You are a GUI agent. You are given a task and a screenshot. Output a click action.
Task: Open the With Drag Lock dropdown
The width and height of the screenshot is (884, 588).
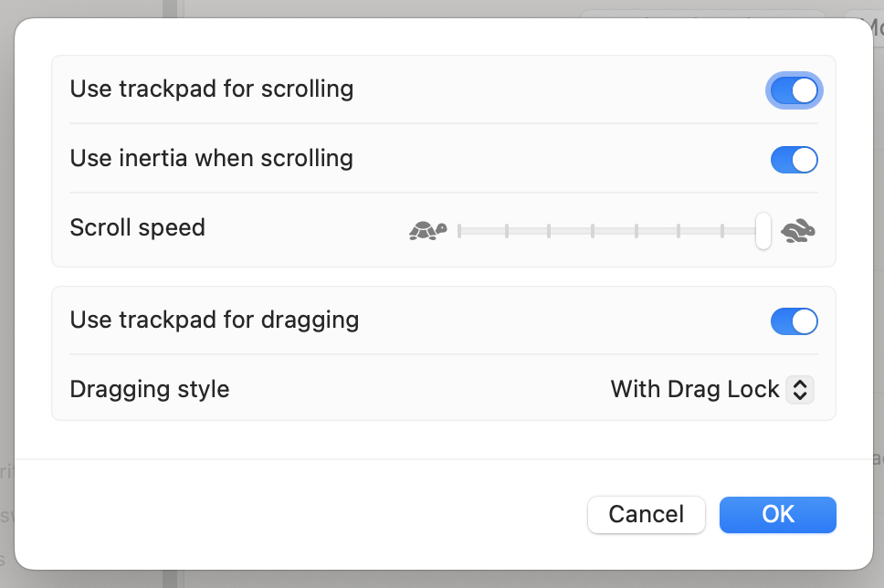click(x=712, y=390)
